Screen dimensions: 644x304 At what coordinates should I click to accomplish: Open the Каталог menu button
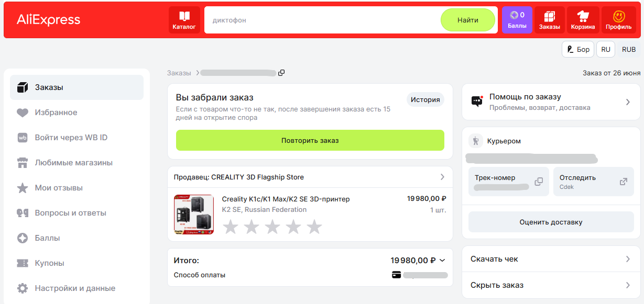click(184, 20)
